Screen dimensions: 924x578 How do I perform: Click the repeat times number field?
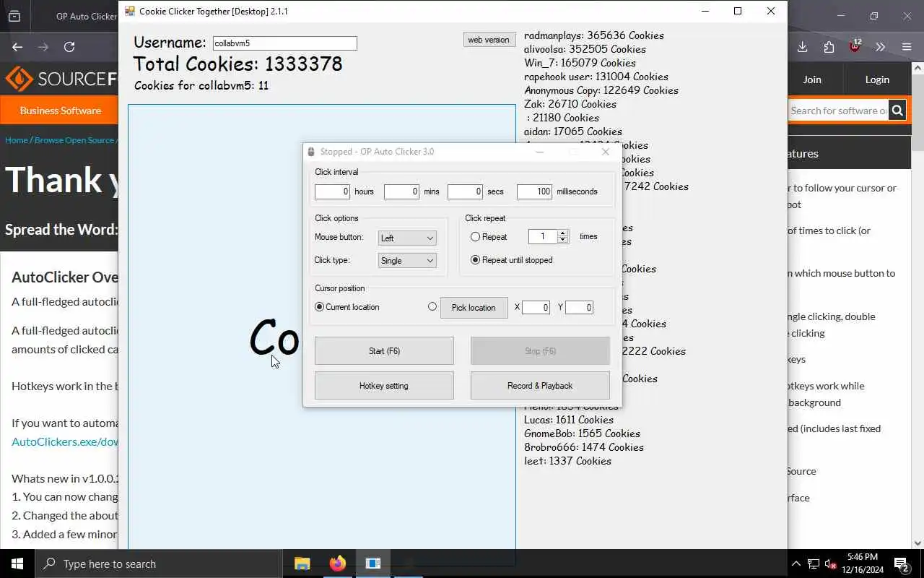click(x=543, y=236)
